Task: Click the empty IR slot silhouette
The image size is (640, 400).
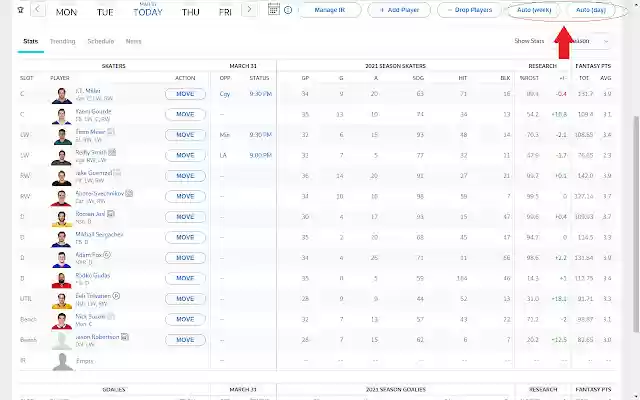Action: point(62,362)
